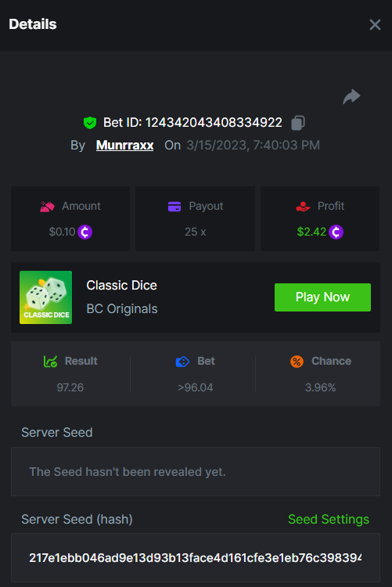Click the unrevealed Server Seed field
The image size is (392, 587).
click(196, 472)
